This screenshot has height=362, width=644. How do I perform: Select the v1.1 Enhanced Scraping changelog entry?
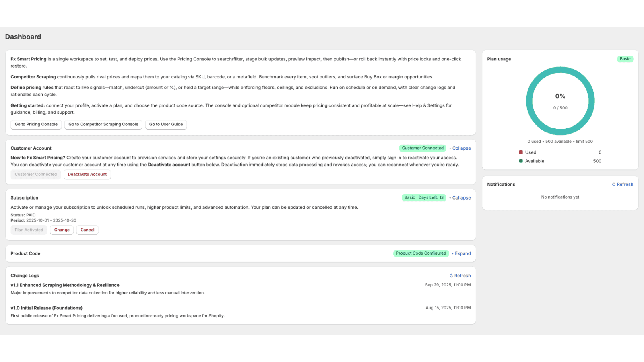click(65, 285)
